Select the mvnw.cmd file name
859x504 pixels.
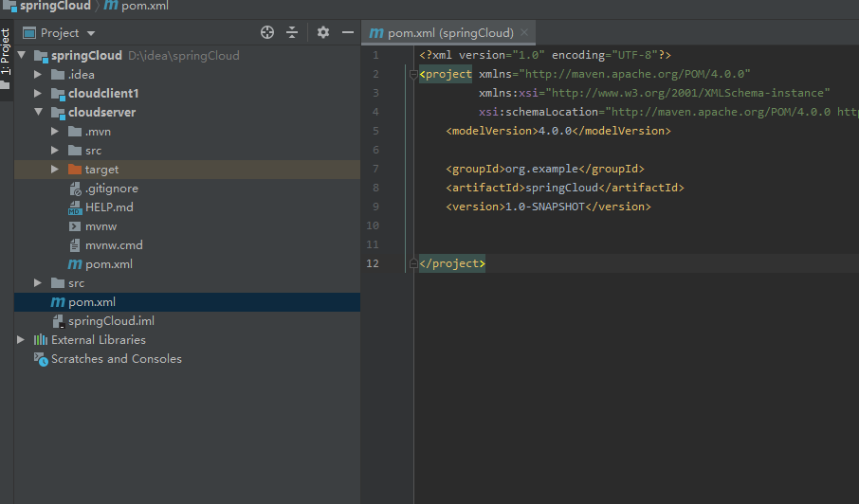tap(114, 245)
